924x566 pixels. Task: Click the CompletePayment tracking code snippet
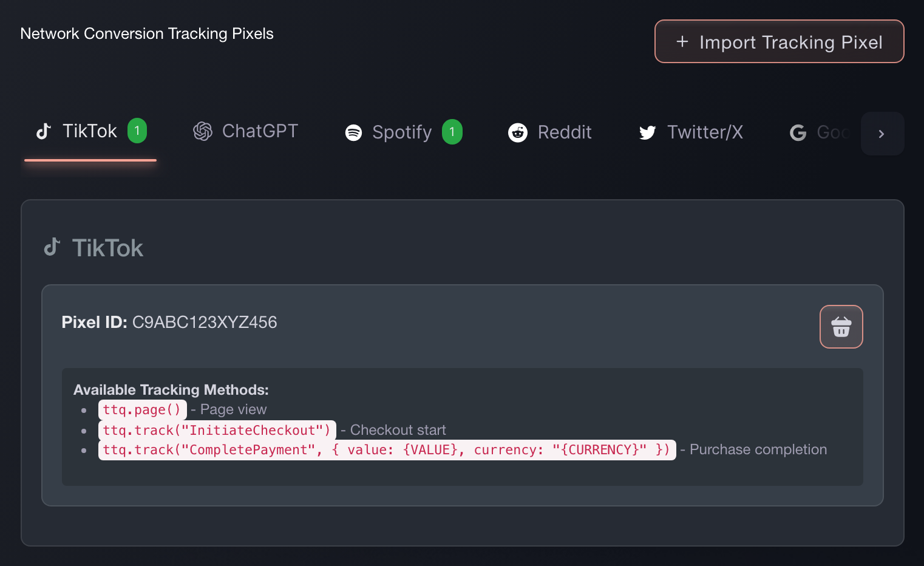click(x=387, y=450)
